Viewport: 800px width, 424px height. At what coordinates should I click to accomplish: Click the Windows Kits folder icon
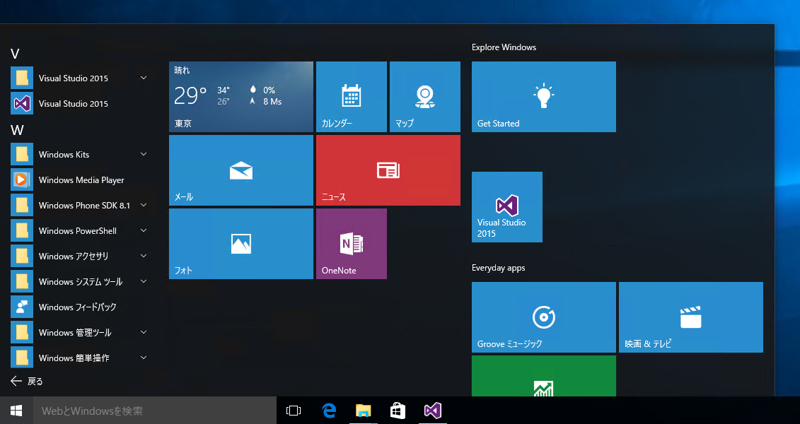pyautogui.click(x=22, y=154)
